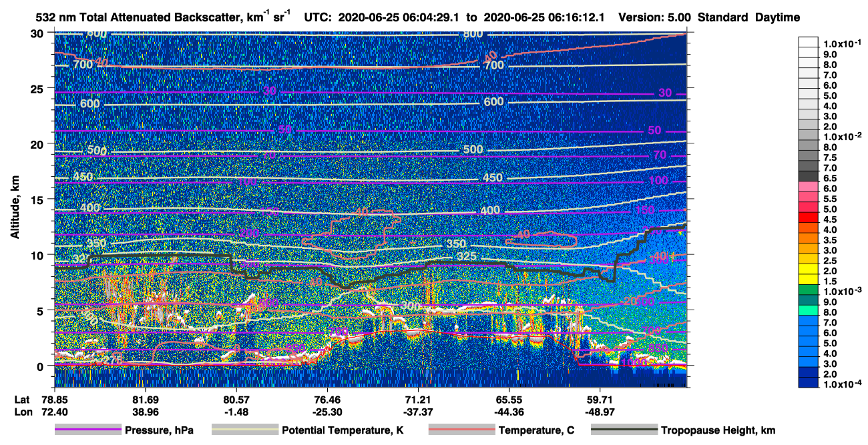Click the color bar label 2.5
This screenshot has height=445, width=868.
[x=831, y=261]
